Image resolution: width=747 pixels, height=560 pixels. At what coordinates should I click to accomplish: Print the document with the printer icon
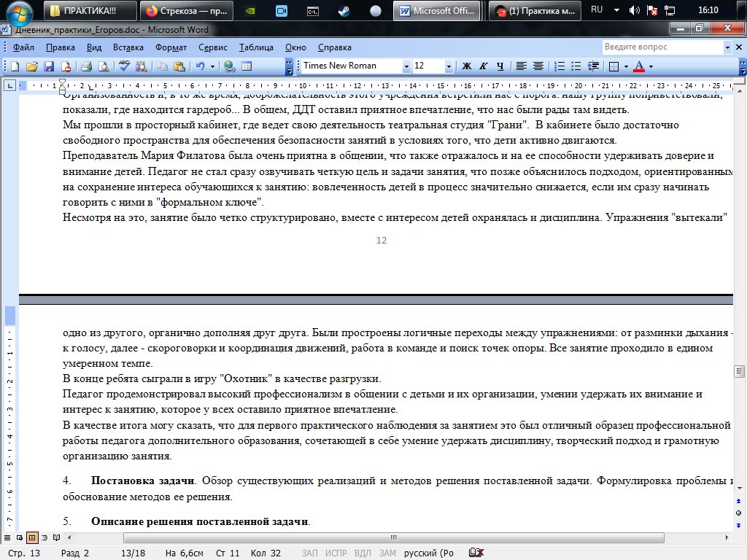pyautogui.click(x=86, y=66)
